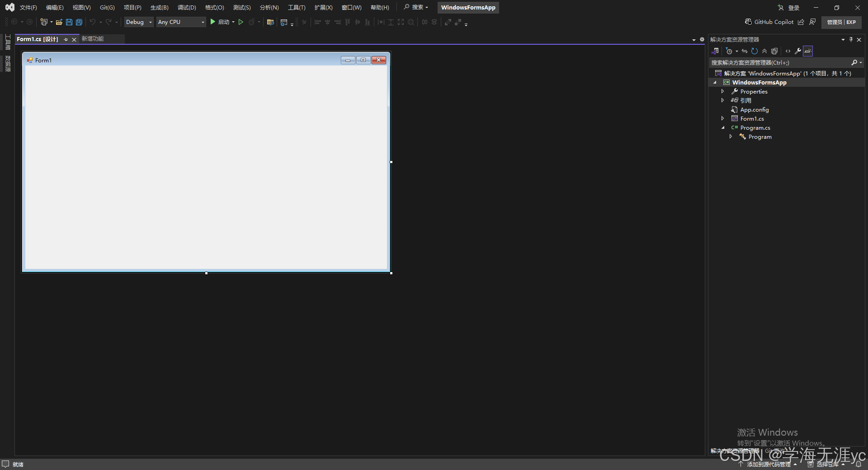Viewport: 868px width, 470px height.
Task: Collapse the WindowsFormsApp project node
Action: pos(715,82)
